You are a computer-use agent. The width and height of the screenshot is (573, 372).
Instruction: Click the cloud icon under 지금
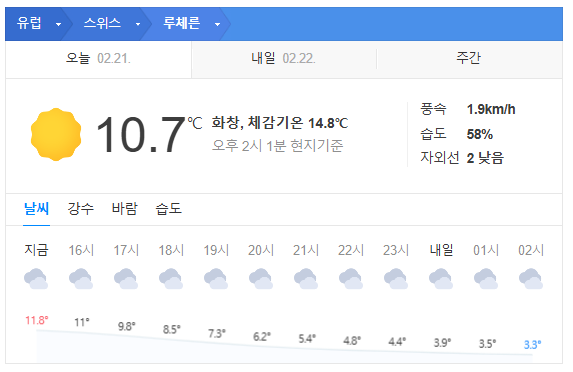coord(36,279)
